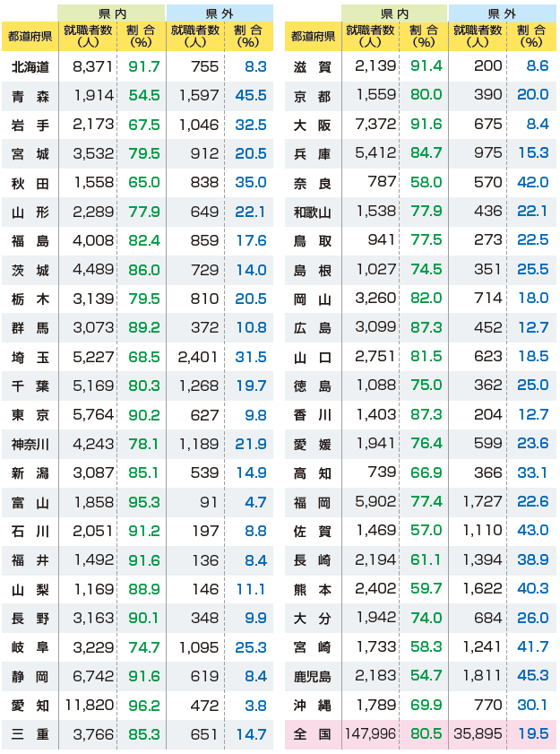This screenshot has height=754, width=560.
Task: Click the national in-prefecture percentage 80.5
Action: click(426, 733)
